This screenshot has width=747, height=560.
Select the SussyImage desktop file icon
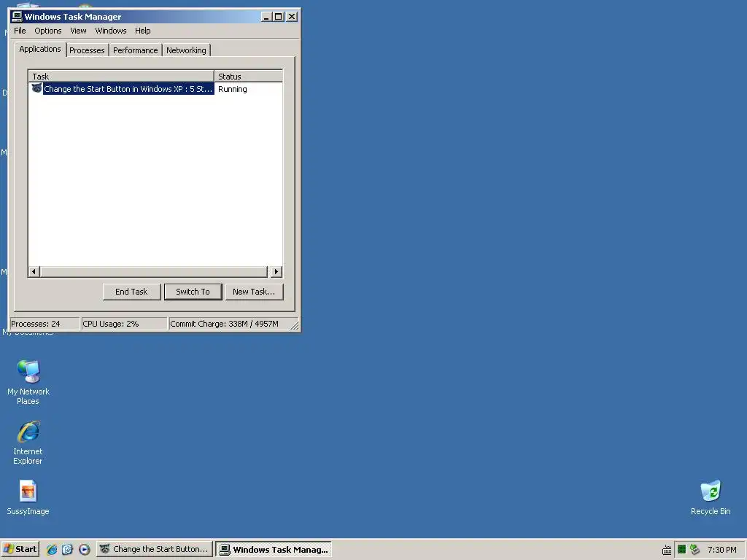pyautogui.click(x=28, y=497)
